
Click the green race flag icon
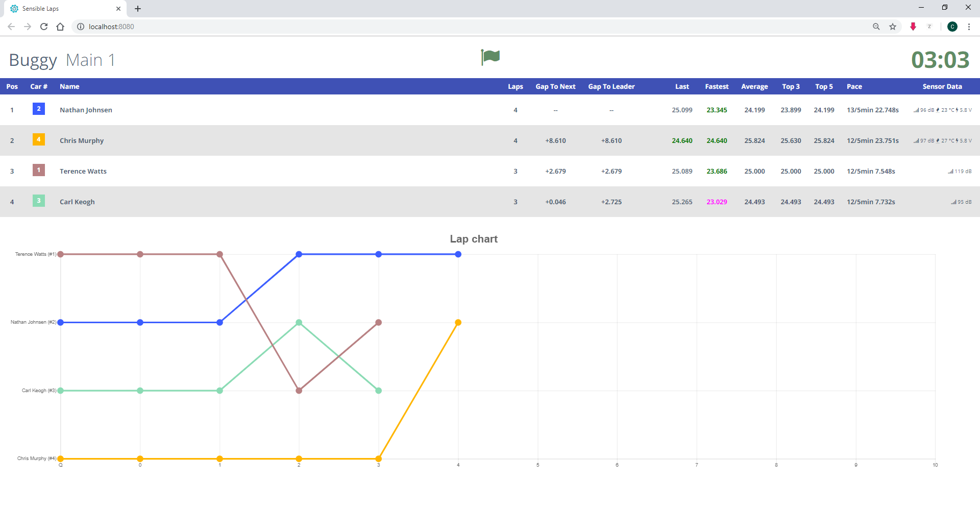coord(490,57)
